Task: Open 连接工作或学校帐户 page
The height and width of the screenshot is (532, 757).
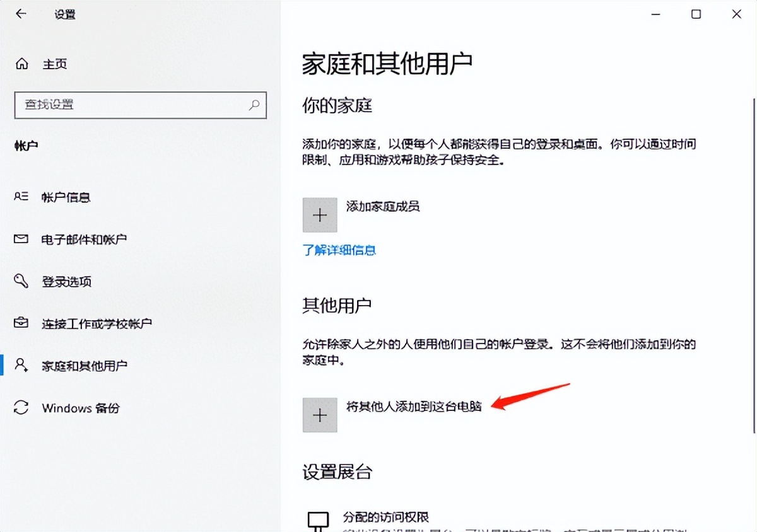Action: coord(97,324)
